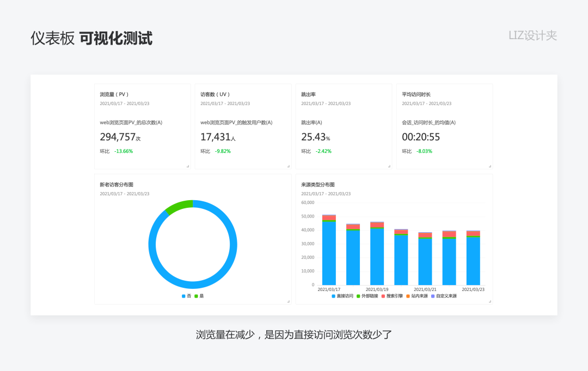Click the red 搜索引擎 legend icon

pyautogui.click(x=383, y=295)
